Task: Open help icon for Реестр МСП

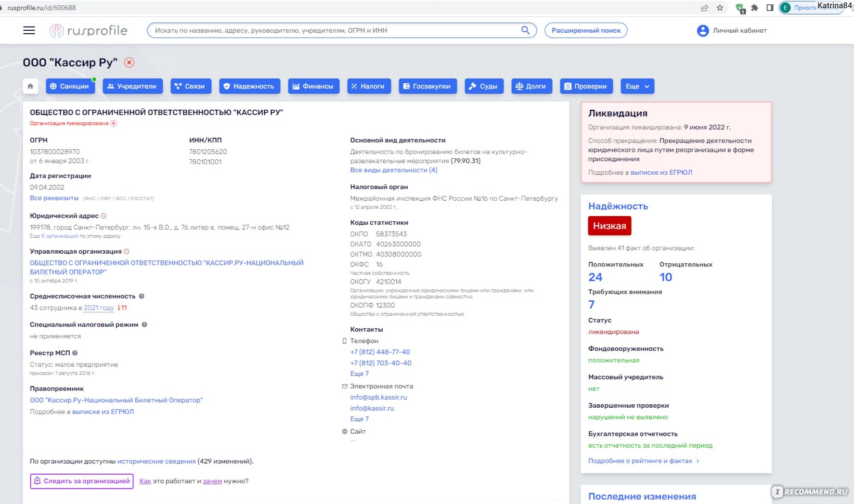Action: click(75, 353)
